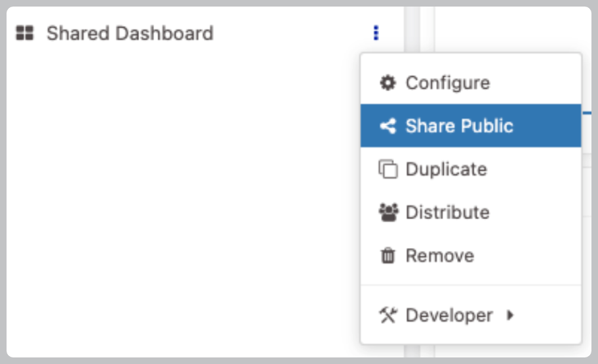Click the Configure gear icon
Viewport: 598px width, 364px height.
388,83
